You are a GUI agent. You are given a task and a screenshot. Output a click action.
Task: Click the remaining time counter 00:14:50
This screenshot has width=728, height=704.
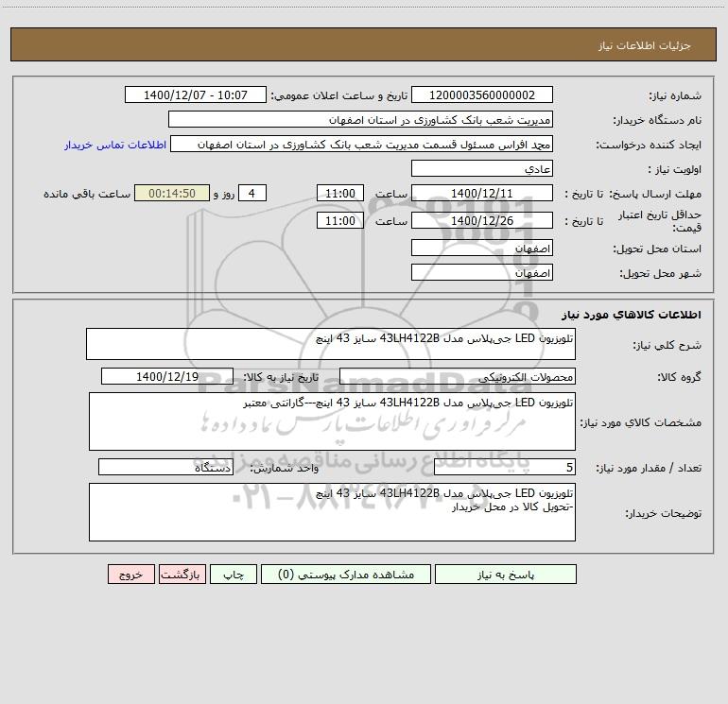click(x=172, y=193)
